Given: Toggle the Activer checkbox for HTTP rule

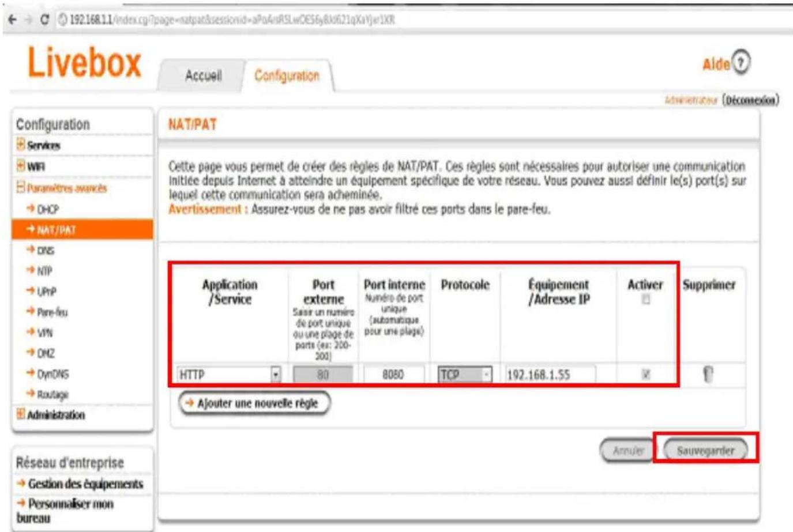Looking at the screenshot, I should tap(646, 375).
